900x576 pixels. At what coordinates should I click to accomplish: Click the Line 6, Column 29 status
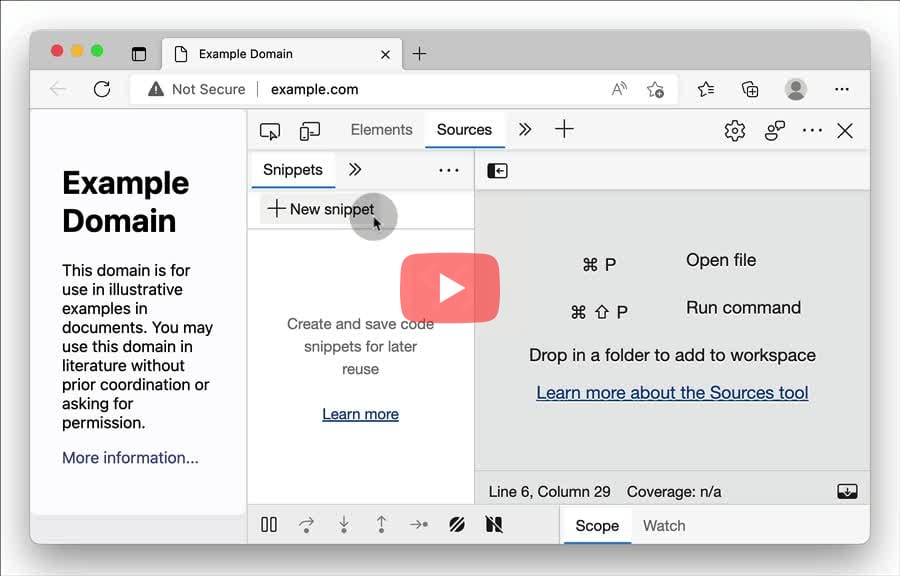point(549,492)
